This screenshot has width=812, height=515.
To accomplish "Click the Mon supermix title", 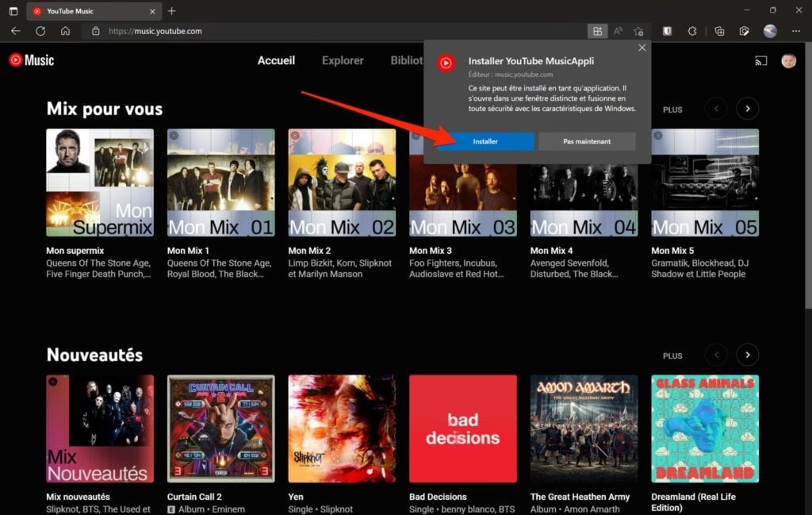I will [75, 251].
